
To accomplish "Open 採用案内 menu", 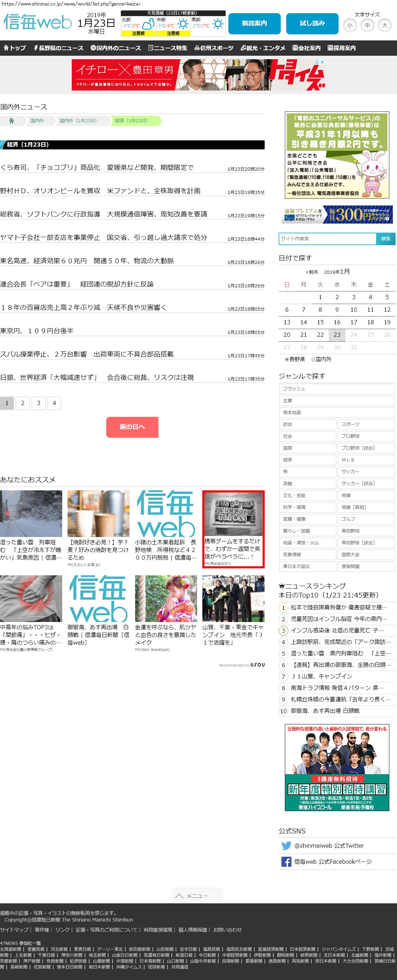I will (342, 48).
